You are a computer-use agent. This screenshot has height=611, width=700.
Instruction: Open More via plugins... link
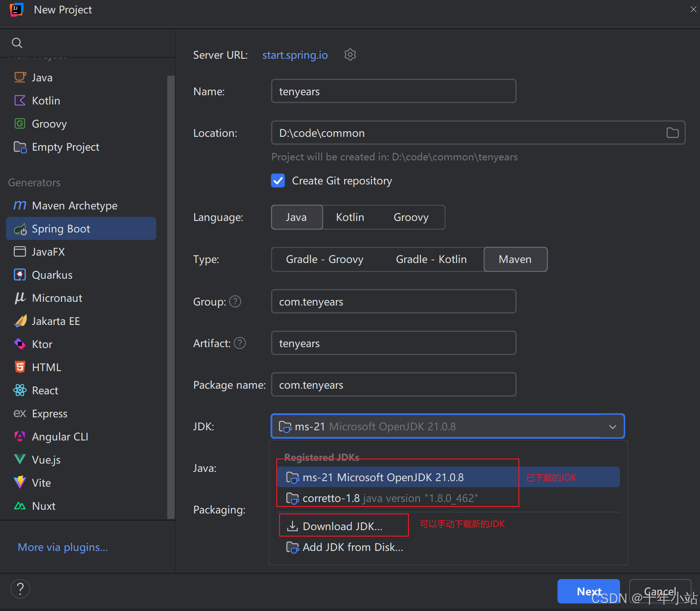point(63,547)
